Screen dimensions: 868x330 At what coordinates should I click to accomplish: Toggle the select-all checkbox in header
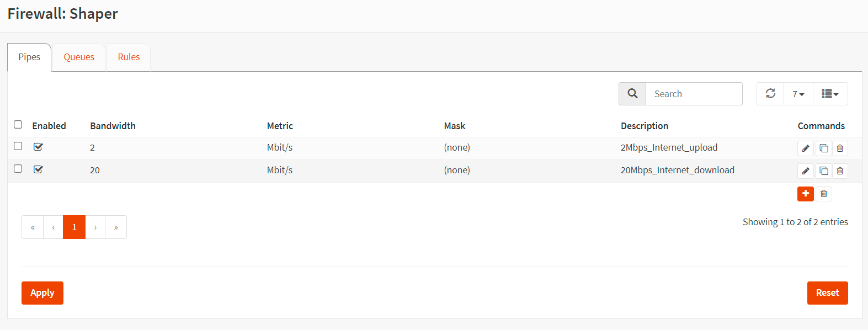coord(18,125)
